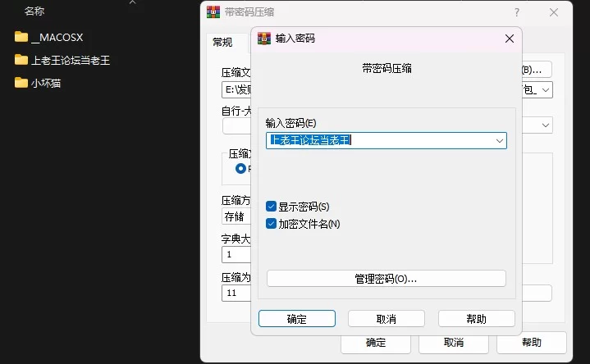This screenshot has width=590, height=364.
Task: Uncheck the 加密文件名(N) checkbox
Action: (x=271, y=224)
